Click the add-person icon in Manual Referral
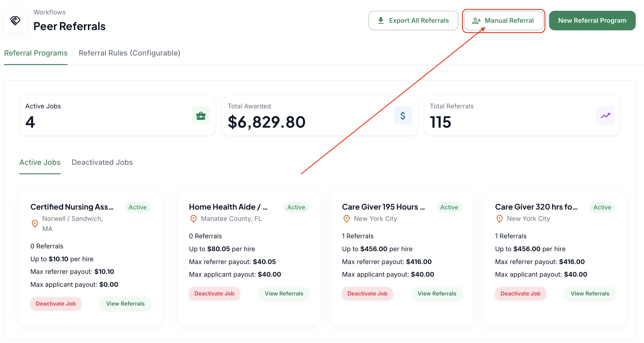The width and height of the screenshot is (644, 343). coord(476,20)
